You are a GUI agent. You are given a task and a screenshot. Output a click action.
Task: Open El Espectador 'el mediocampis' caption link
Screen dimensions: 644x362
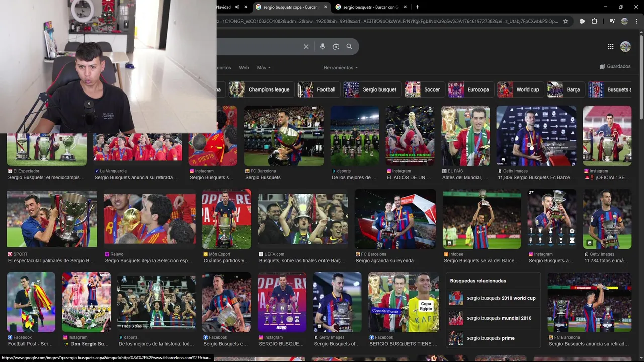pos(46,178)
